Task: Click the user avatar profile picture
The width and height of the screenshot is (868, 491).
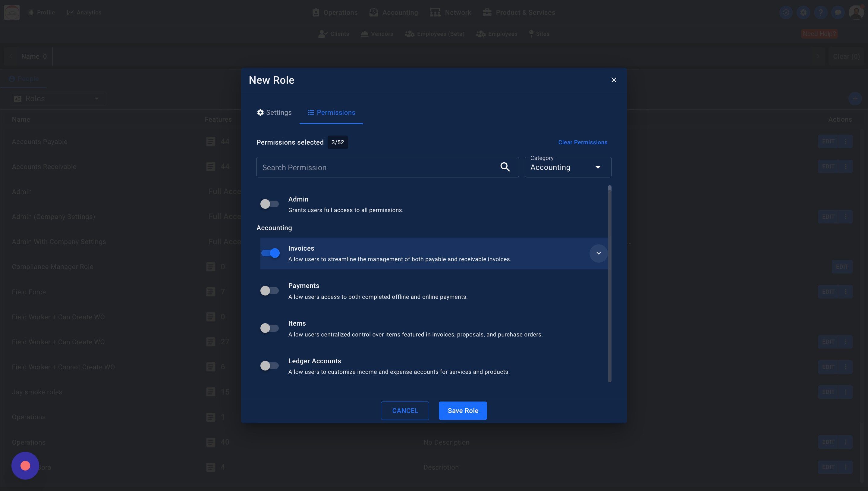Action: tap(856, 12)
